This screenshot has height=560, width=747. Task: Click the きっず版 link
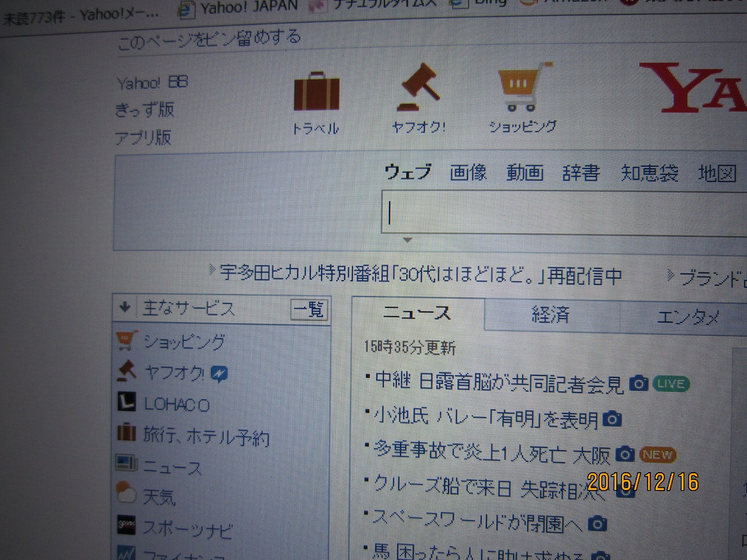click(x=145, y=109)
